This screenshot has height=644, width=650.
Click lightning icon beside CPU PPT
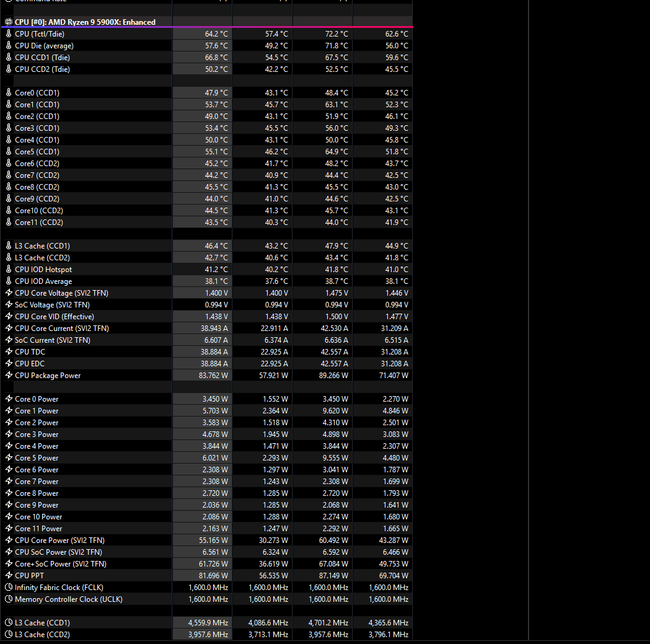click(x=8, y=576)
